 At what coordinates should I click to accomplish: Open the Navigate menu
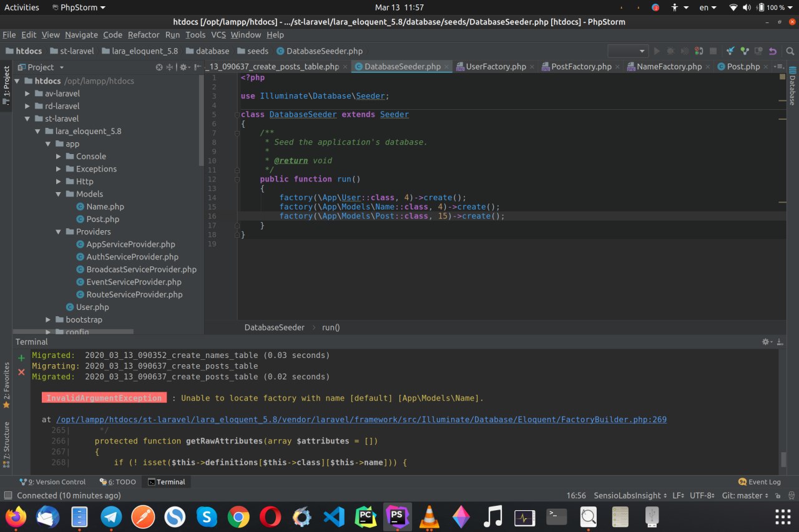coord(81,35)
